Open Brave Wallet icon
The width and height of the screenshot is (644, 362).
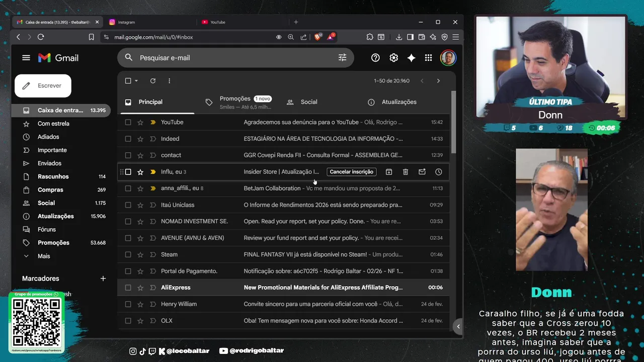[422, 37]
